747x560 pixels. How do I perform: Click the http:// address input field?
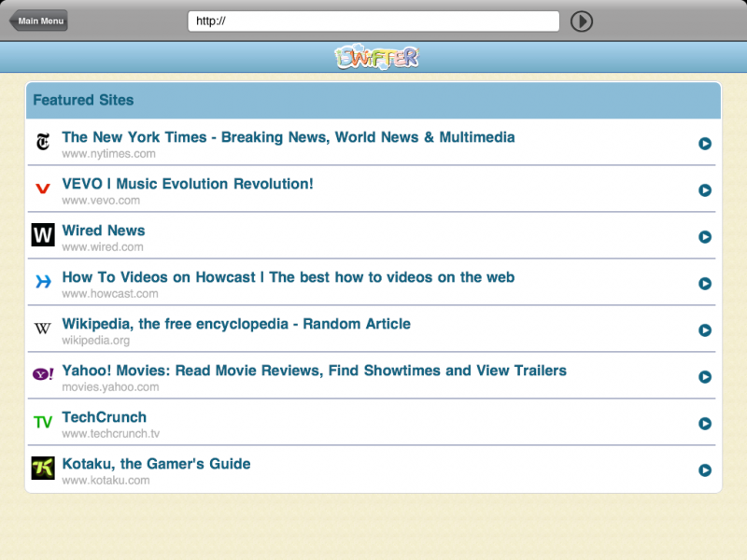(x=373, y=21)
